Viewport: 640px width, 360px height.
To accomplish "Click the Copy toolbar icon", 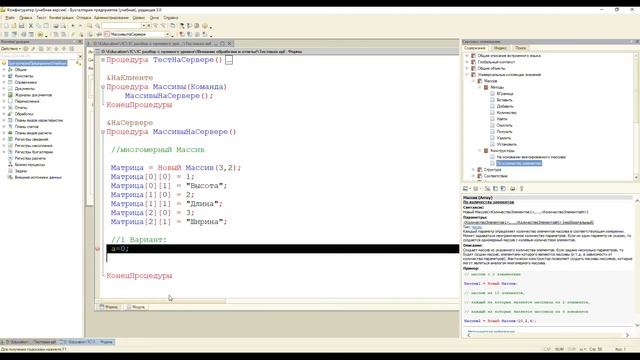I will click(38, 26).
